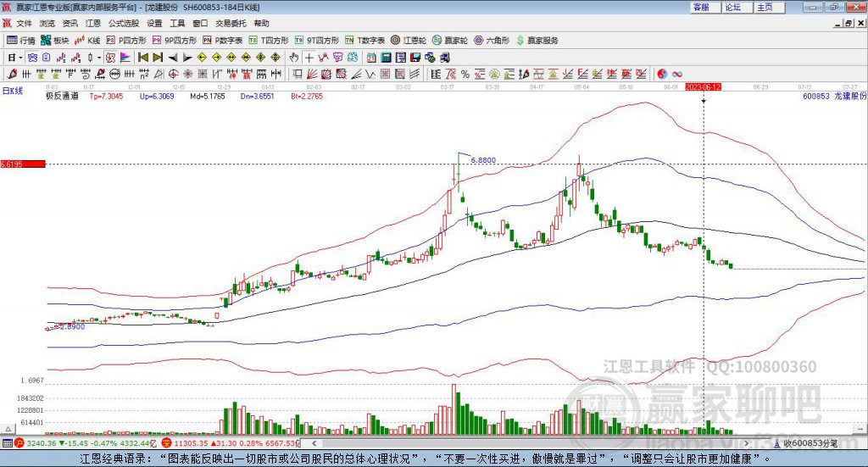Expand the candlestick style dropdown arrow
This screenshot has width=868, height=467.
click(99, 58)
